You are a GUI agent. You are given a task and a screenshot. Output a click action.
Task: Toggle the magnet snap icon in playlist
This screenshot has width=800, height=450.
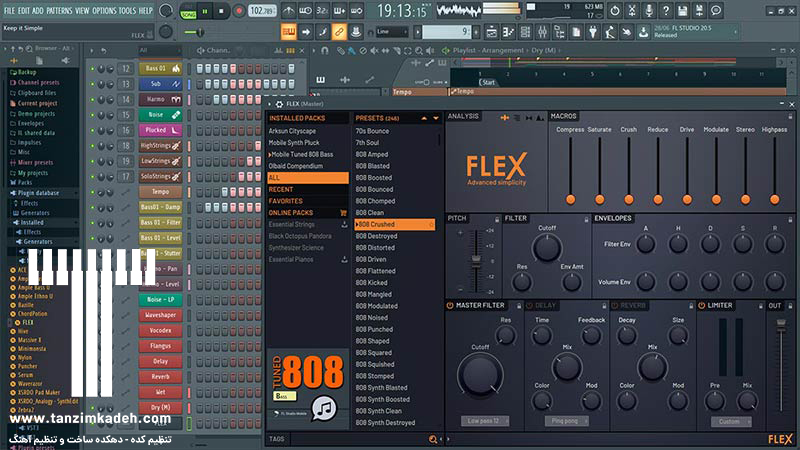pos(324,51)
